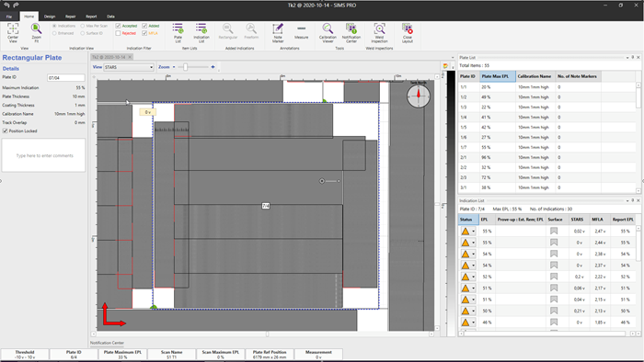
Task: Uncheck the Accepted indication filter
Action: pyautogui.click(x=118, y=26)
